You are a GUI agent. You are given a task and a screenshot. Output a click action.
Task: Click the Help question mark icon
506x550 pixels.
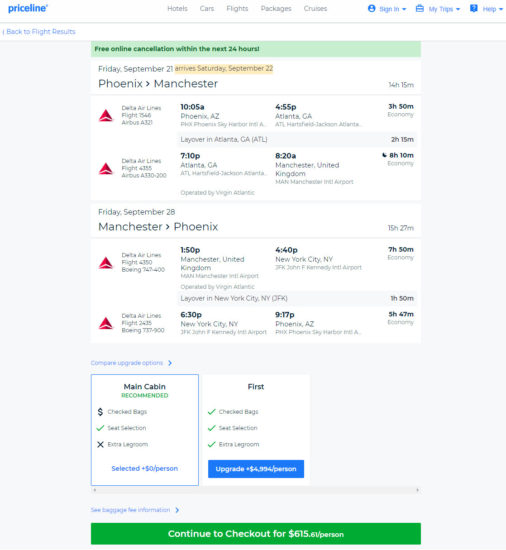pos(473,8)
